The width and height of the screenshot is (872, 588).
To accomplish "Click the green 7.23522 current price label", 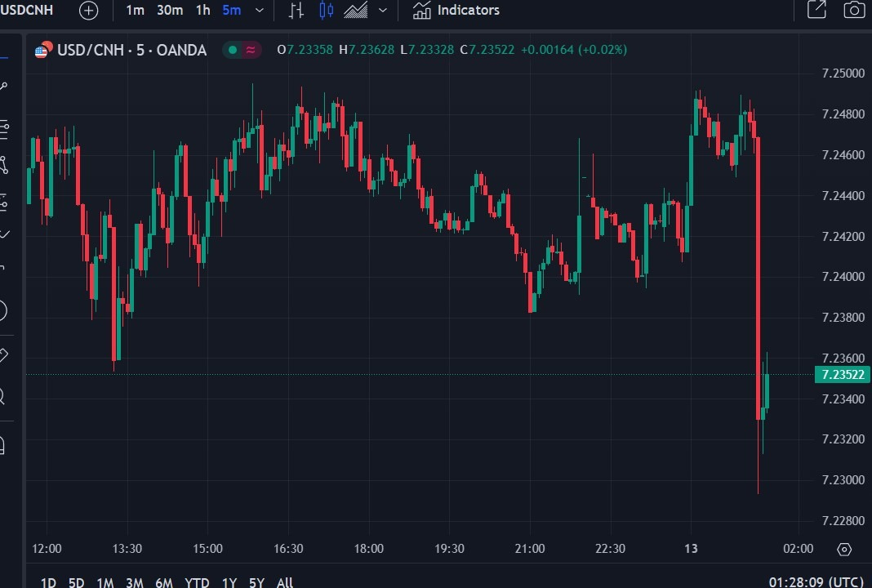I will (842, 374).
